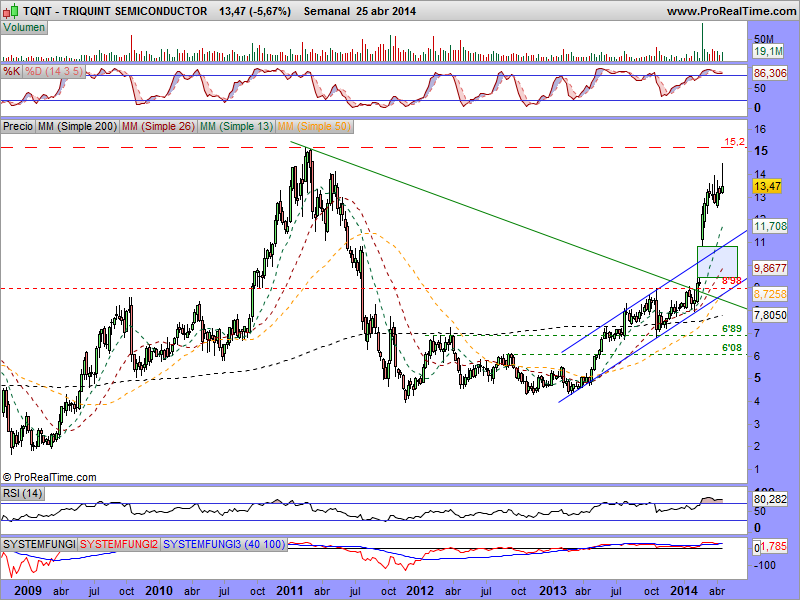Click the 13,47 (-5,67%) quote text

point(255,11)
